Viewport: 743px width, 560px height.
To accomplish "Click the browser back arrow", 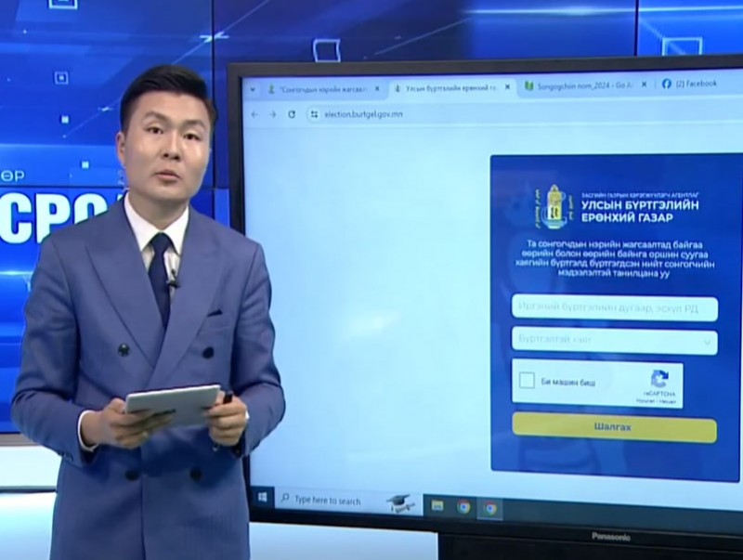I will click(255, 114).
